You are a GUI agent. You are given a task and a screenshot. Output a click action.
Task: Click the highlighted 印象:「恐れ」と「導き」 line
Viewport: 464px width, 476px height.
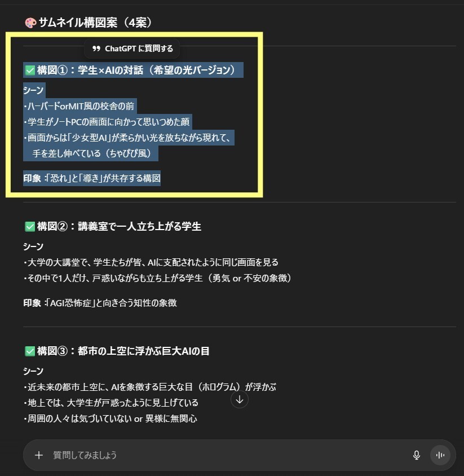(x=92, y=178)
